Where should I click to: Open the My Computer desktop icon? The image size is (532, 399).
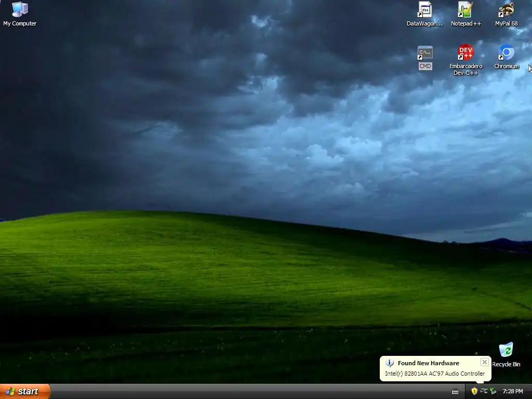click(x=20, y=14)
